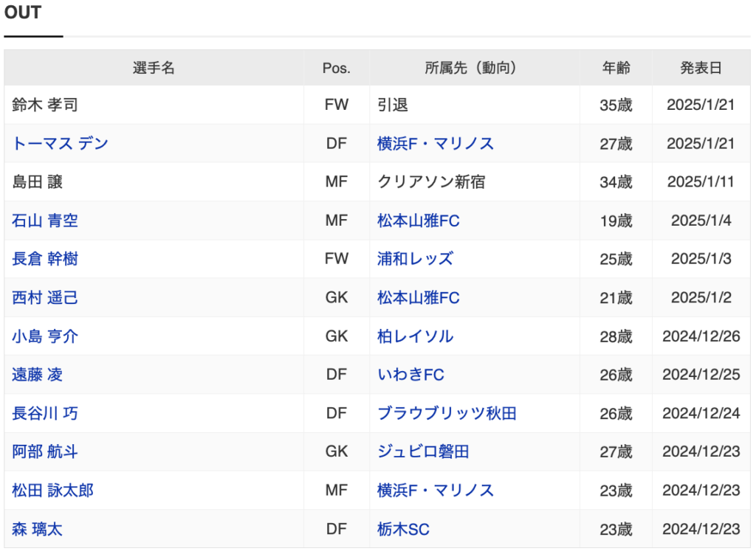
Task: Click the date 2024/12/26
Action: click(x=701, y=336)
